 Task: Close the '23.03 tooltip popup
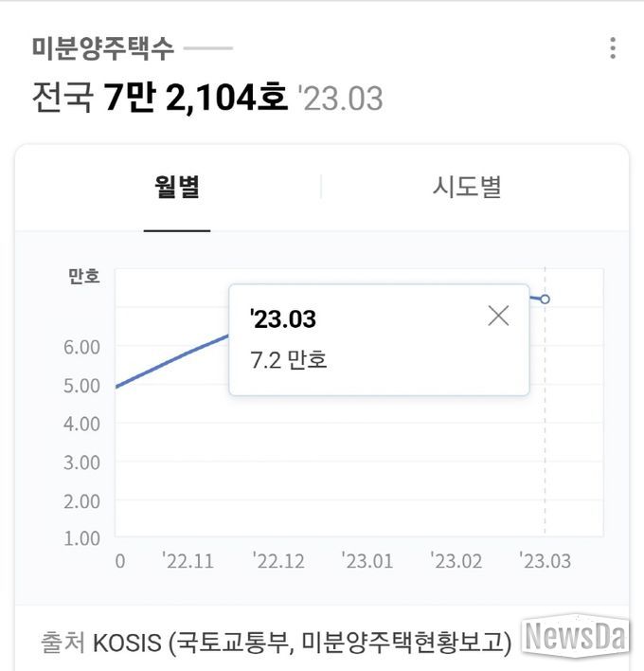click(x=498, y=316)
